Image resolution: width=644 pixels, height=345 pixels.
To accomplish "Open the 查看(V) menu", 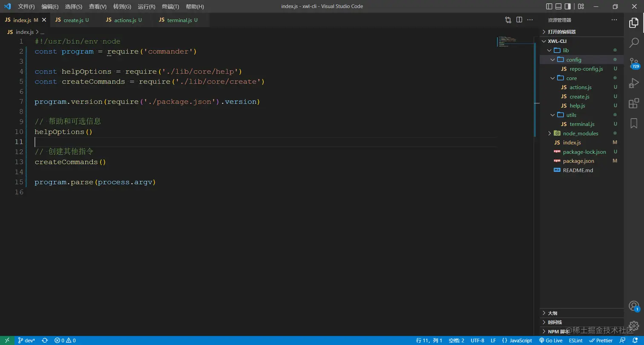I will click(98, 6).
